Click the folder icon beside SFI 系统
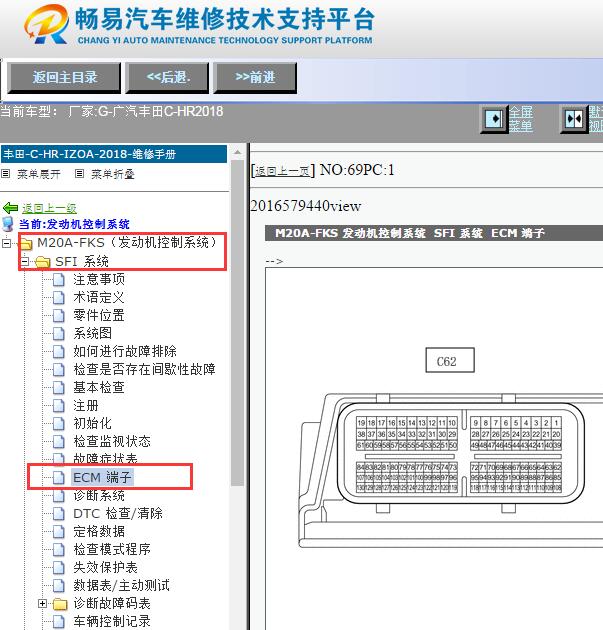Image resolution: width=603 pixels, height=630 pixels. point(42,262)
